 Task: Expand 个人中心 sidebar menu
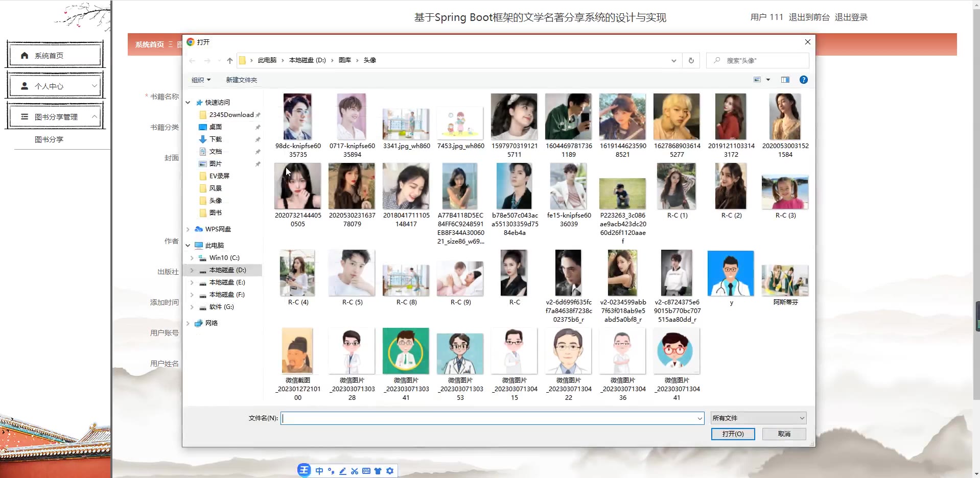click(x=55, y=86)
